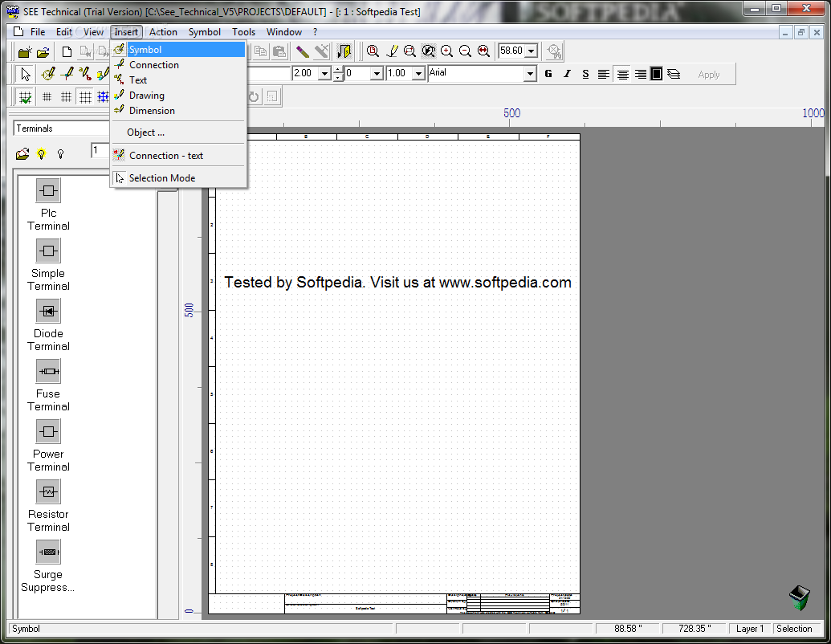
Task: Click the open project folder icon
Action: coord(43,51)
